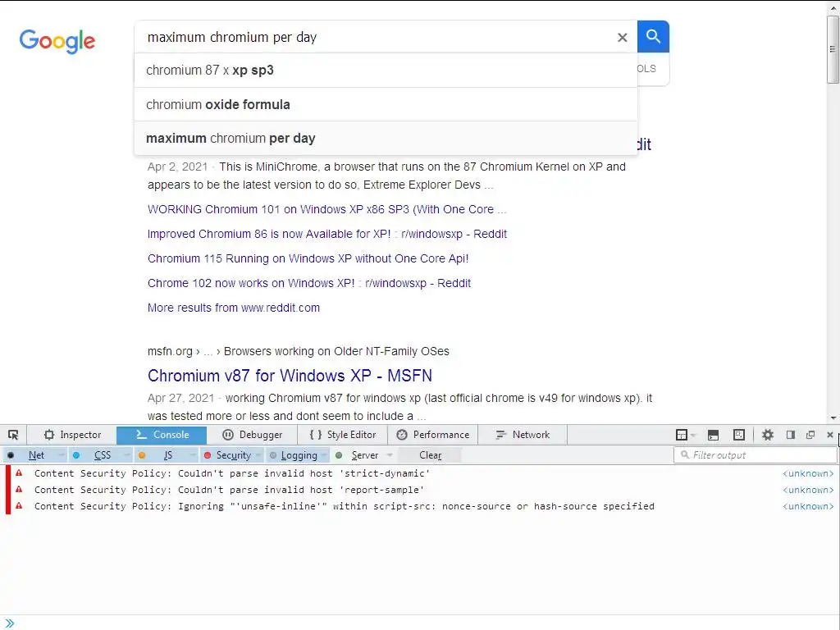Click the Google search text box
The image size is (840, 630).
coord(375,37)
